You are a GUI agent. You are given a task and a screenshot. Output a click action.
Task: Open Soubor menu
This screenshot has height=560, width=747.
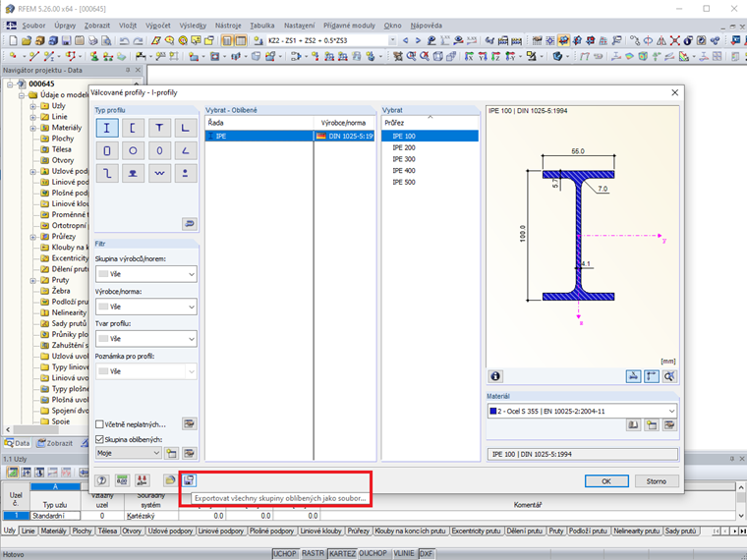coord(33,26)
